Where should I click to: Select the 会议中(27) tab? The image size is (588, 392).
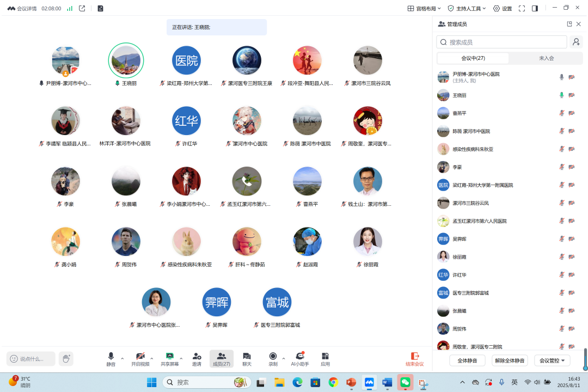click(x=473, y=58)
